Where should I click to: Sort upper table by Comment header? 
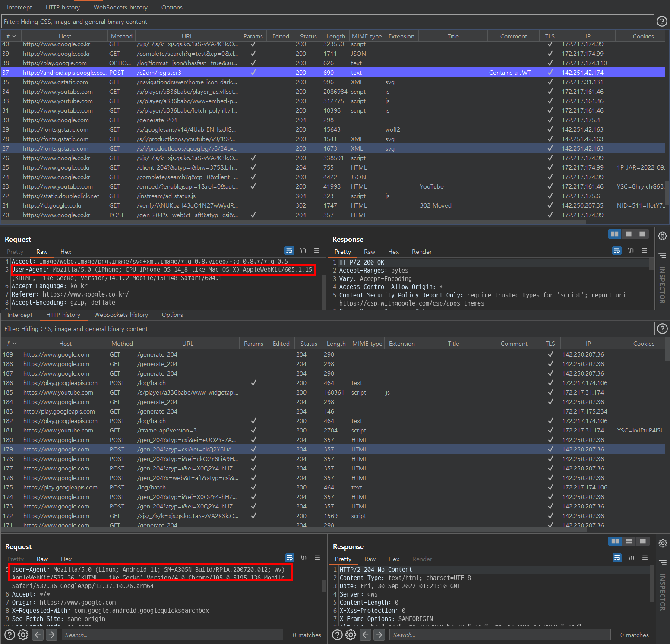click(x=513, y=36)
